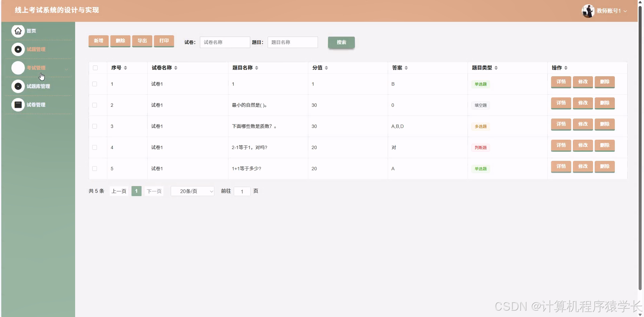The width and height of the screenshot is (644, 317).
Task: Sort table by 分值 column arrows
Action: tap(326, 67)
